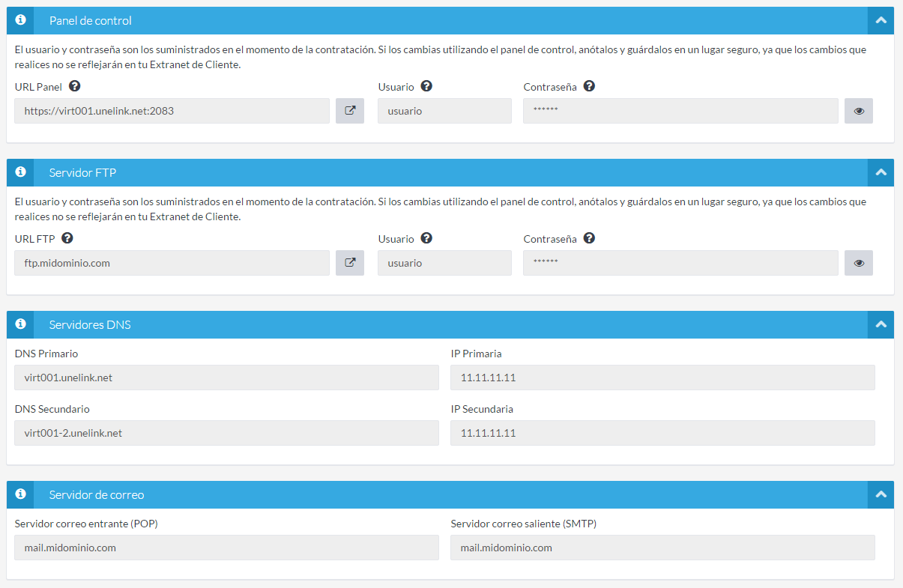
Task: Collapse the Servidor FTP section
Action: pyautogui.click(x=881, y=173)
